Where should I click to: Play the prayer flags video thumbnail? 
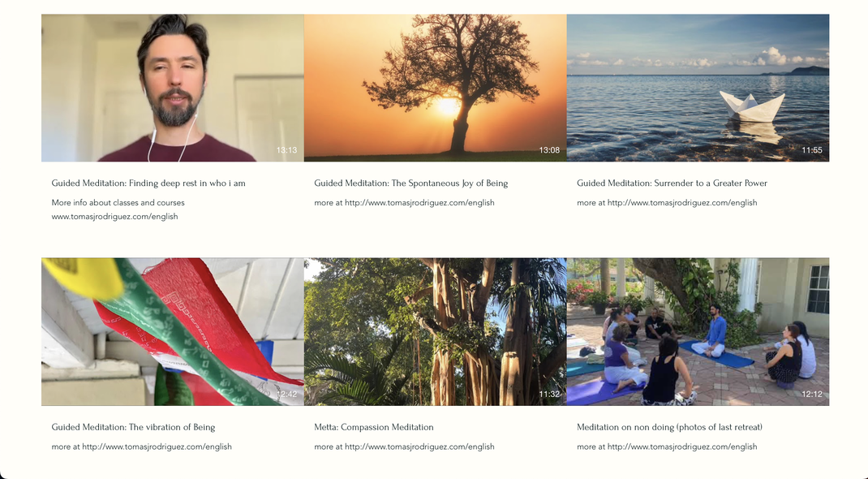(173, 332)
